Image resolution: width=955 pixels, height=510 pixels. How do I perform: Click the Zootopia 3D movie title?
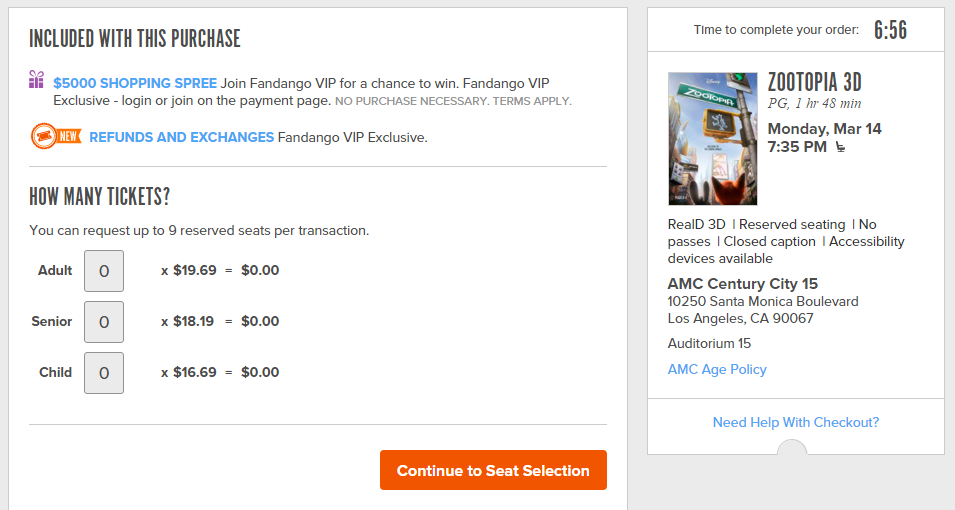tap(814, 82)
